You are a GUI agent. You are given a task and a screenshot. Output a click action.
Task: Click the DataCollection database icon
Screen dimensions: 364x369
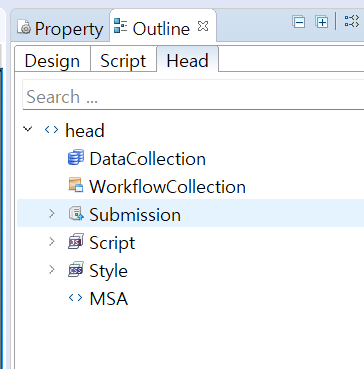pos(76,158)
